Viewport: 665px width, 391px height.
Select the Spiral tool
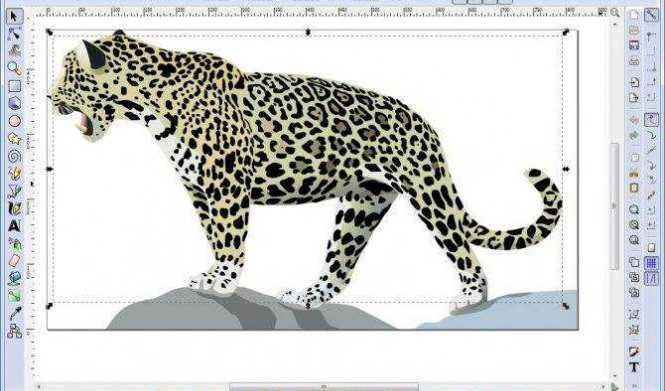[x=14, y=156]
